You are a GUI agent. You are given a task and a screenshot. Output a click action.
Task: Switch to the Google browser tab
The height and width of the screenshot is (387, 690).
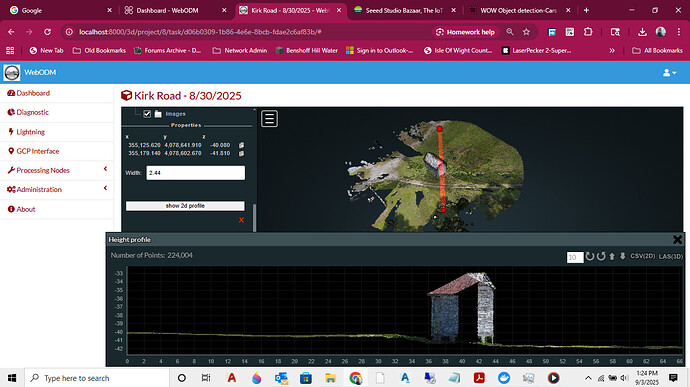[59, 10]
